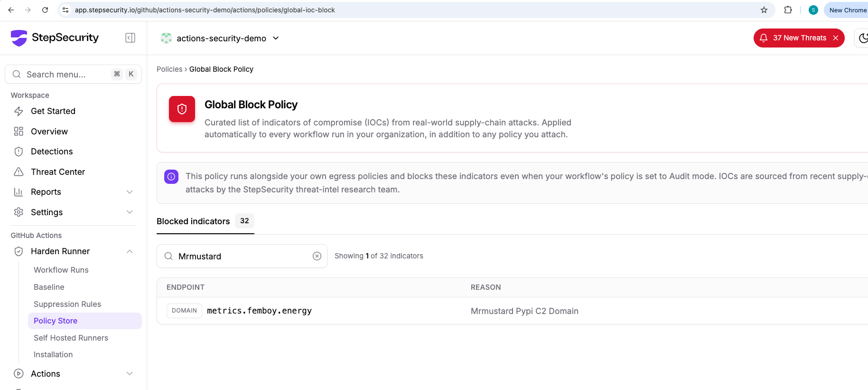Click the ENDPOINT column header
The image size is (868, 390).
point(186,287)
